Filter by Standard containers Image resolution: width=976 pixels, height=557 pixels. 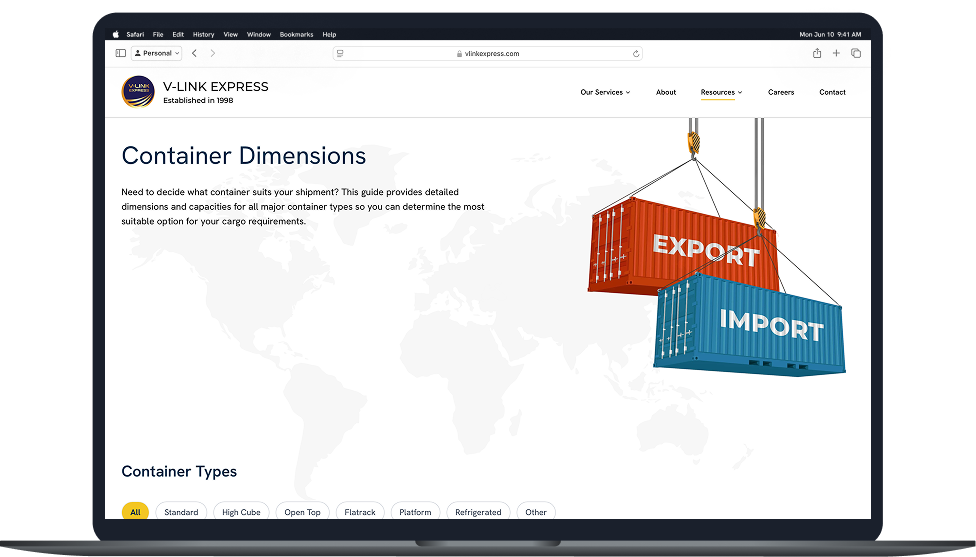[181, 512]
